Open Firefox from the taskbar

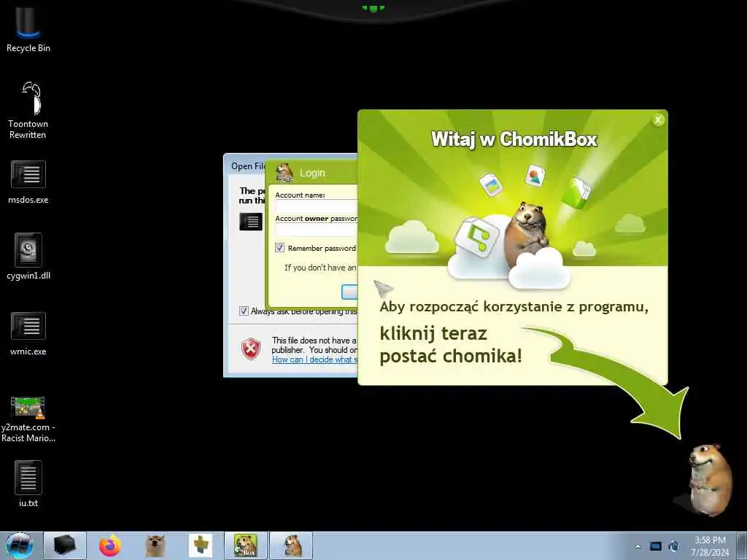click(110, 545)
